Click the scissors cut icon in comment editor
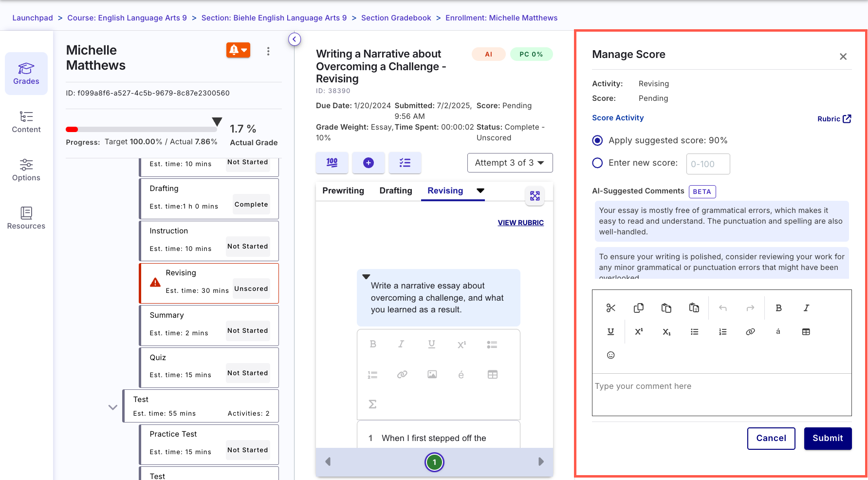This screenshot has width=868, height=480. (x=611, y=308)
